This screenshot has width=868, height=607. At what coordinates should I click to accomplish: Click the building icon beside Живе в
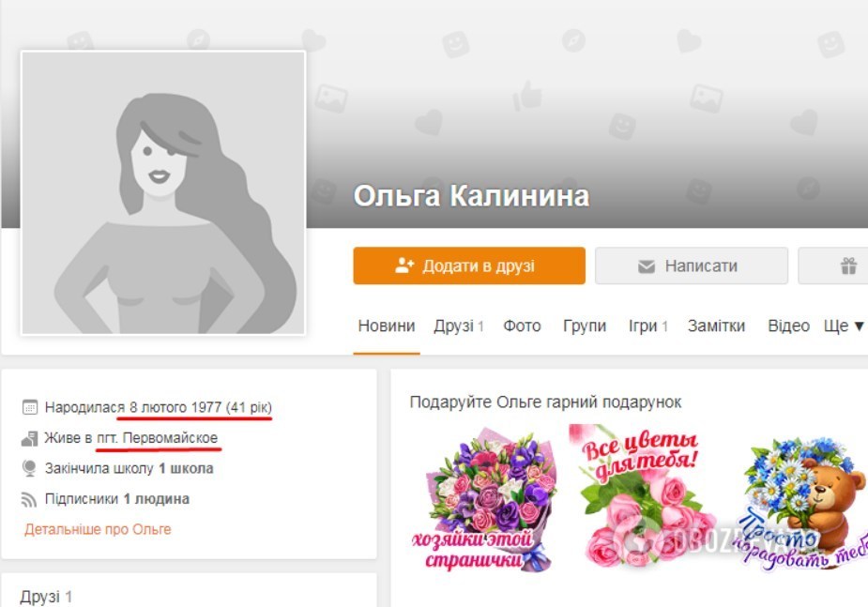[x=29, y=438]
